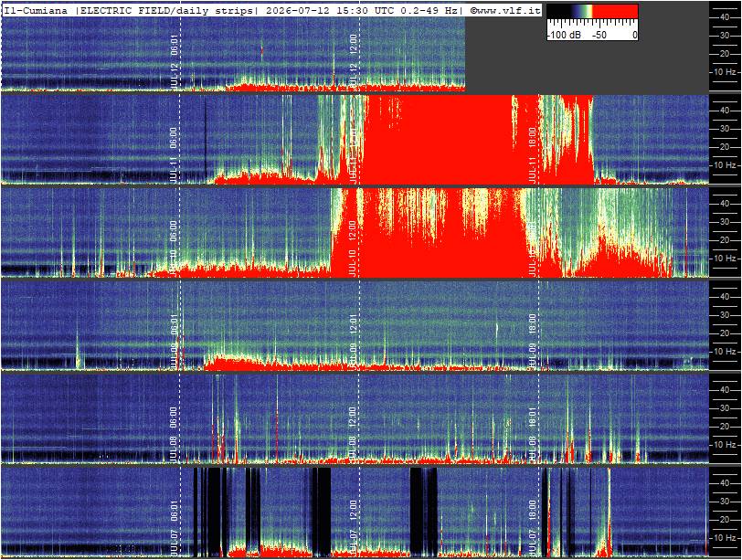The height and width of the screenshot is (560, 742).
Task: Click the ELECTRIC FIELD/daily strips header label
Action: (x=166, y=10)
